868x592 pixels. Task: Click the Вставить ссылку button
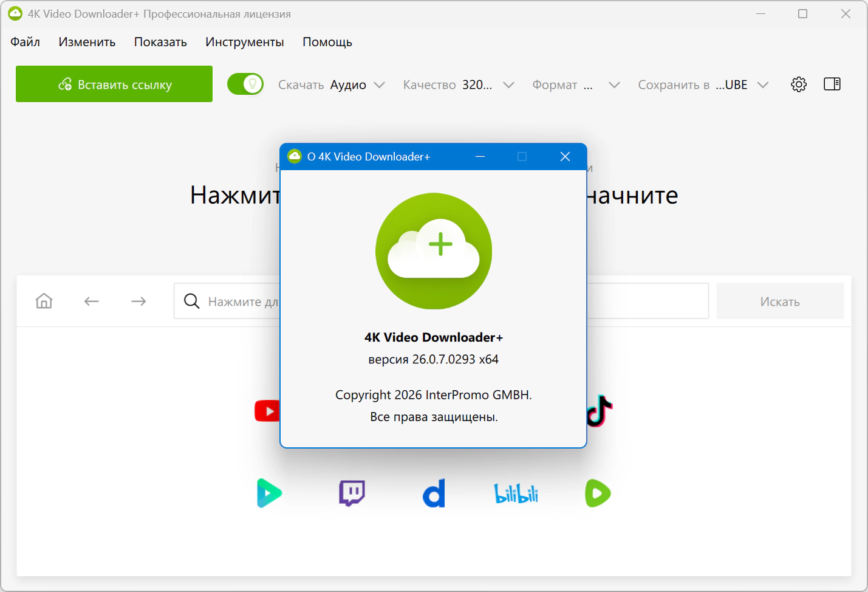(114, 84)
